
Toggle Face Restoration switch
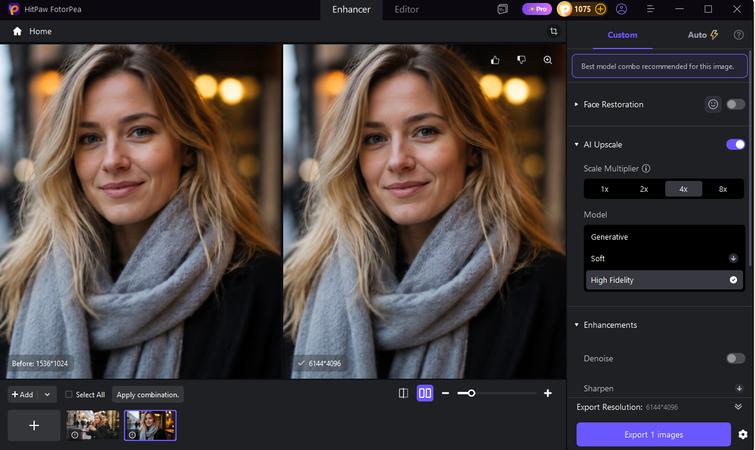[x=735, y=104]
